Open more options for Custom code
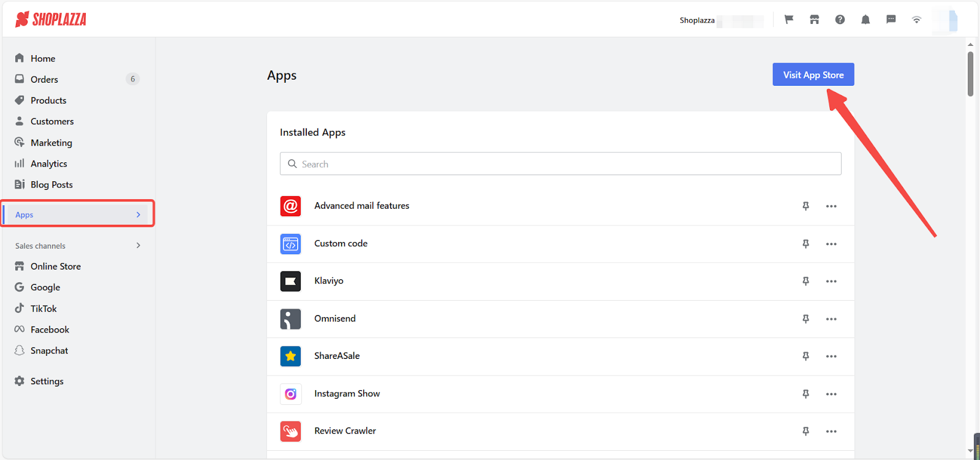980x460 pixels. [x=831, y=244]
